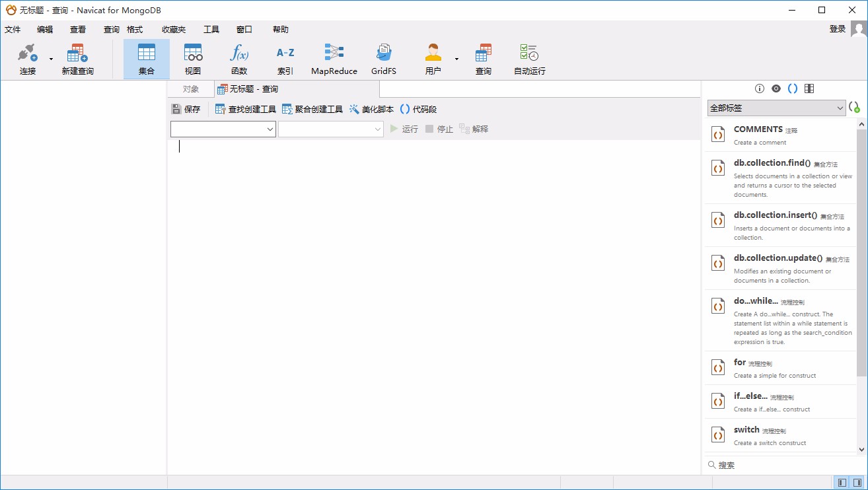Open the 收藏夹 menu
868x490 pixels.
[174, 30]
